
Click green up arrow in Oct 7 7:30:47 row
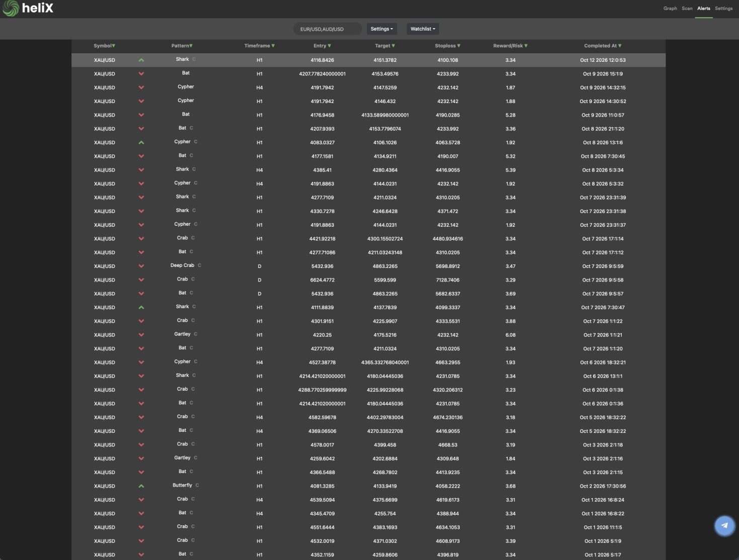coord(141,307)
